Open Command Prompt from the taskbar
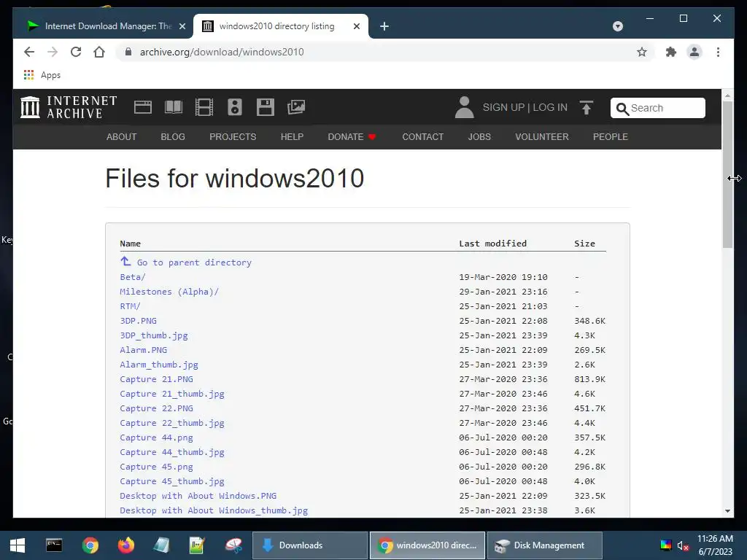This screenshot has height=560, width=747. pos(54,545)
